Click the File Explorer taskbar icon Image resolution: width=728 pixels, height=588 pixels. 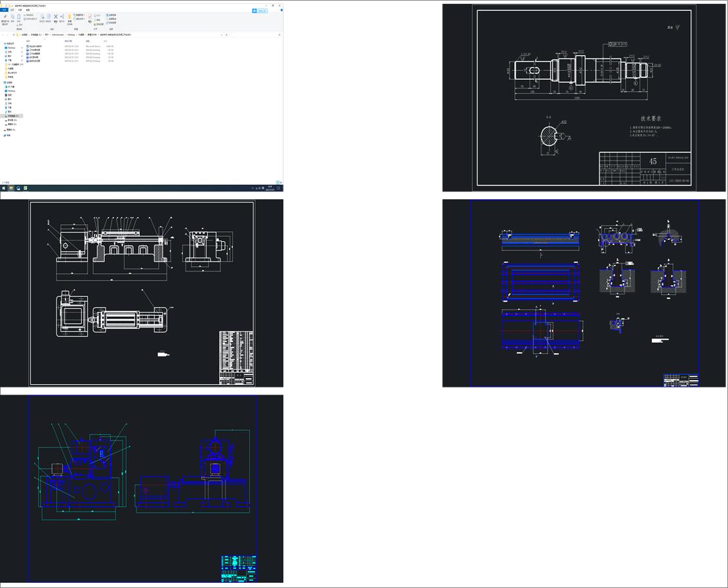[x=11, y=188]
